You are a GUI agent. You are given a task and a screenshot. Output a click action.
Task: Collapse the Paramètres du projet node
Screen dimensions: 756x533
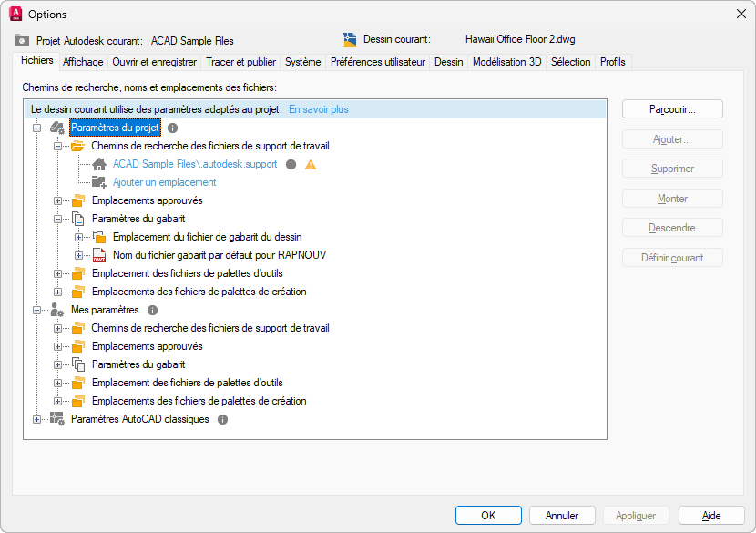37,128
